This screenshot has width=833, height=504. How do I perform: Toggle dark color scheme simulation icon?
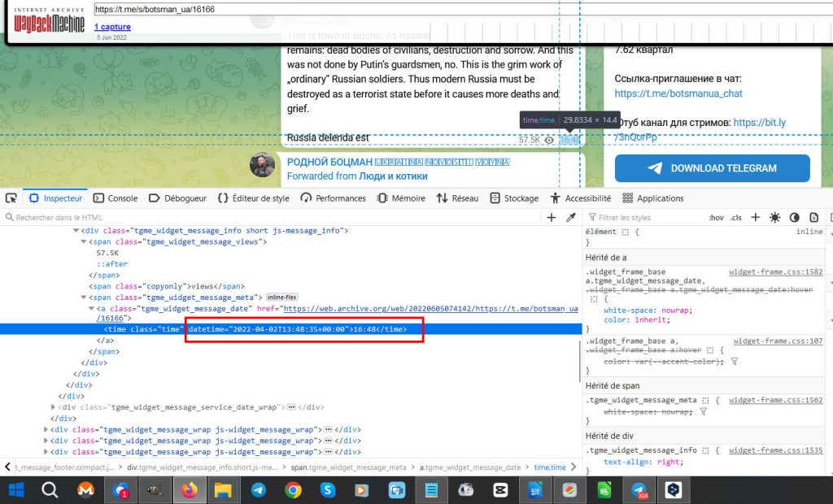[794, 217]
